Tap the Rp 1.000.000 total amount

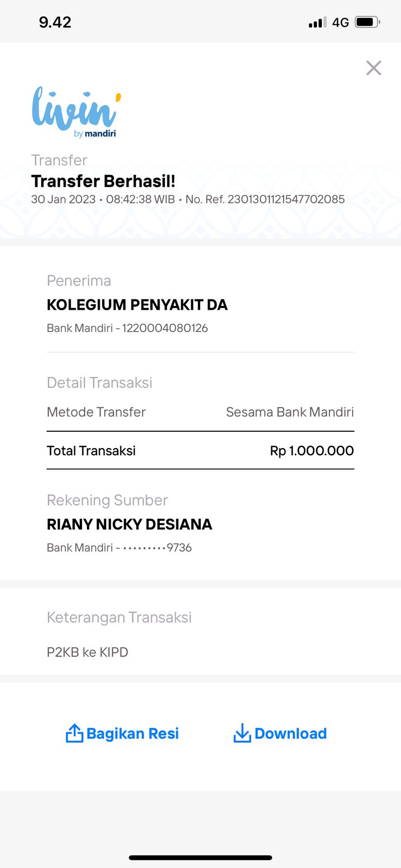point(311,450)
